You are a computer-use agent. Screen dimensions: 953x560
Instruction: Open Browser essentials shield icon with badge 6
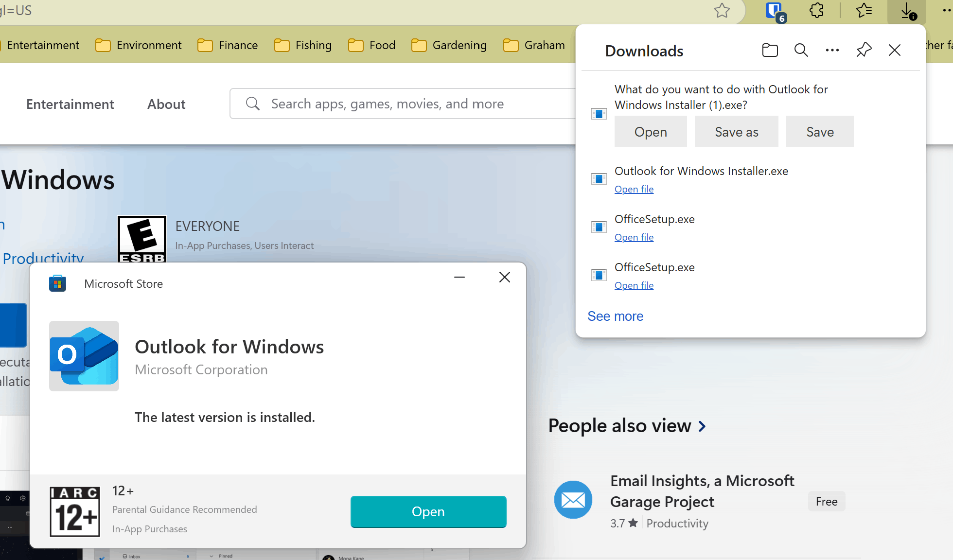pos(773,10)
